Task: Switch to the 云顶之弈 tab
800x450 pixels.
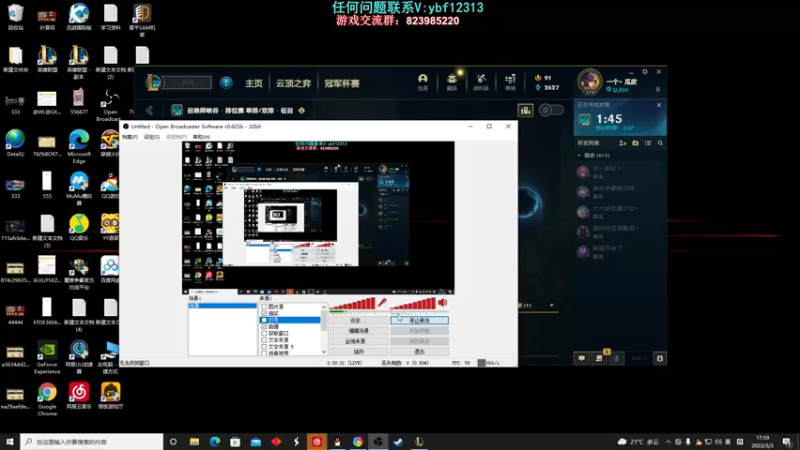Action: 293,83
